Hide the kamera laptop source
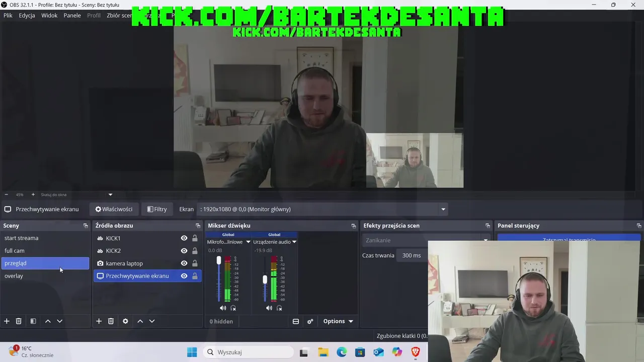 pyautogui.click(x=184, y=263)
